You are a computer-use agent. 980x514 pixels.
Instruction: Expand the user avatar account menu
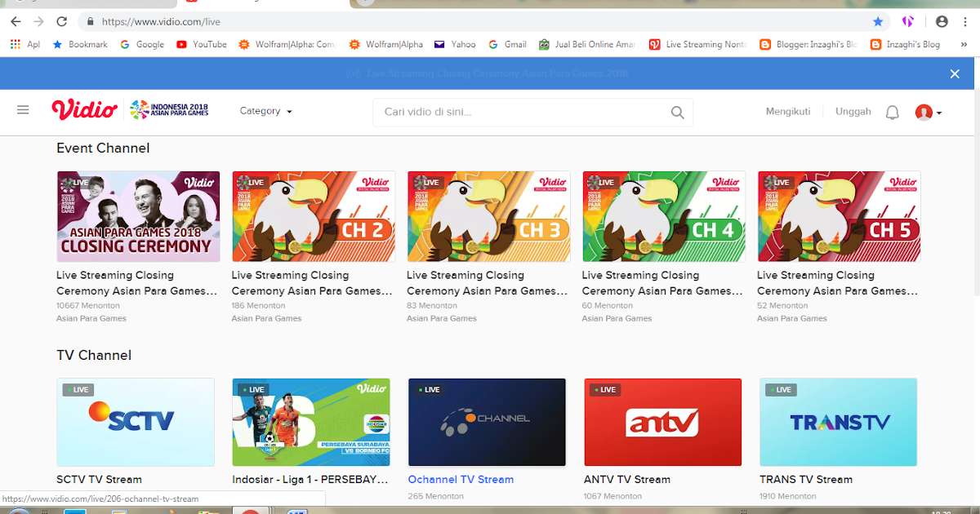[929, 113]
